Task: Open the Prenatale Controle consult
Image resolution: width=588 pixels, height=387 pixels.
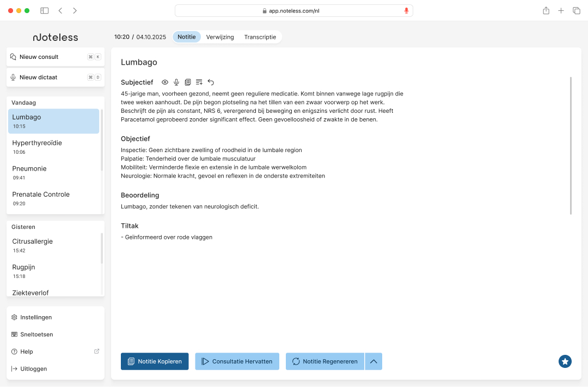Action: [x=53, y=198]
